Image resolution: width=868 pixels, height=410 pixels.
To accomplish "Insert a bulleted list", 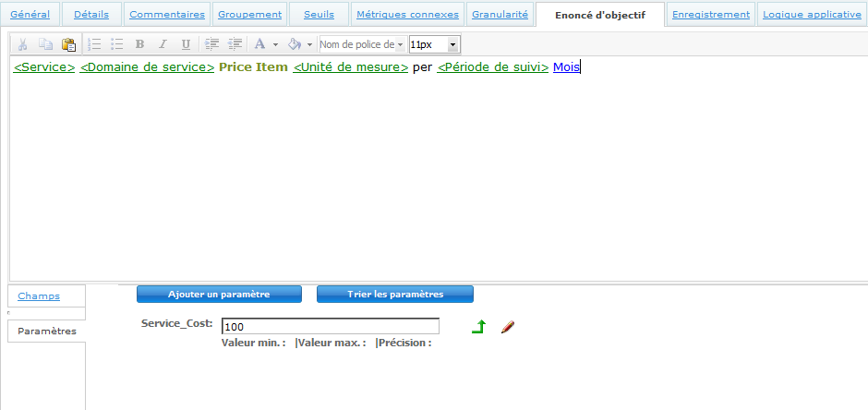I will click(x=116, y=44).
